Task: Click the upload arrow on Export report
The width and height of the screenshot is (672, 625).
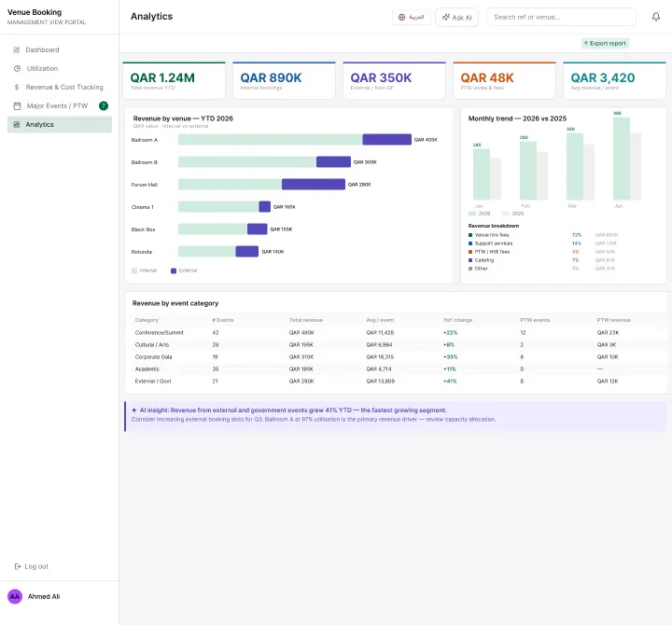Action: (x=586, y=43)
